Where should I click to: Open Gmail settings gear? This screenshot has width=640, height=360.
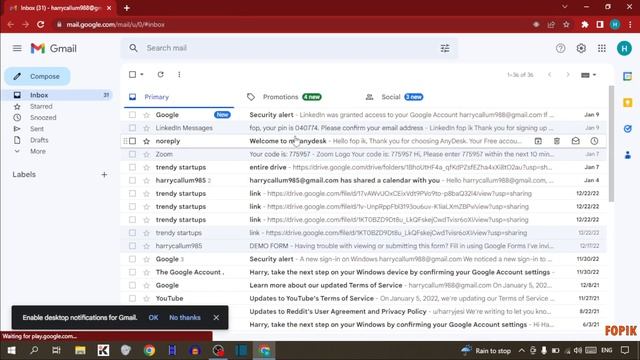click(581, 48)
